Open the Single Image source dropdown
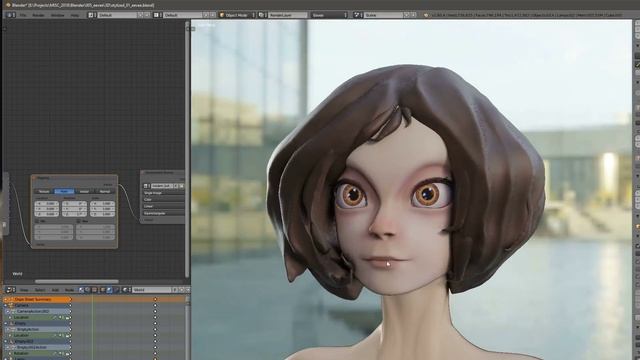 163,193
